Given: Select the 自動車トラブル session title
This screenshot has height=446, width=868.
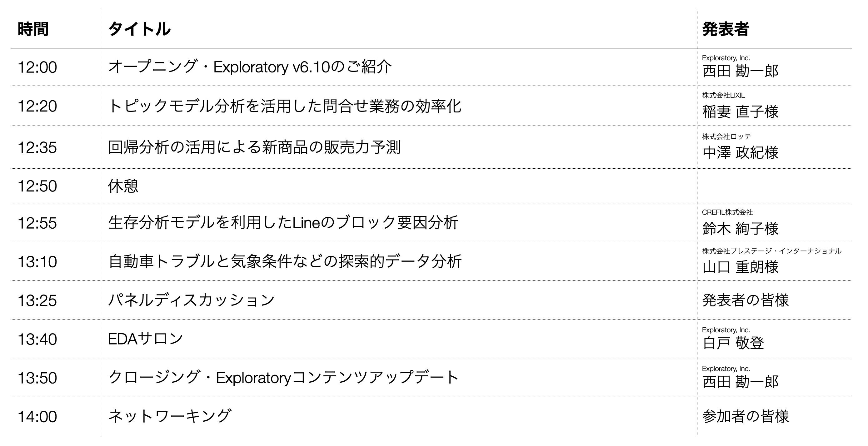Looking at the screenshot, I should click(x=285, y=261).
